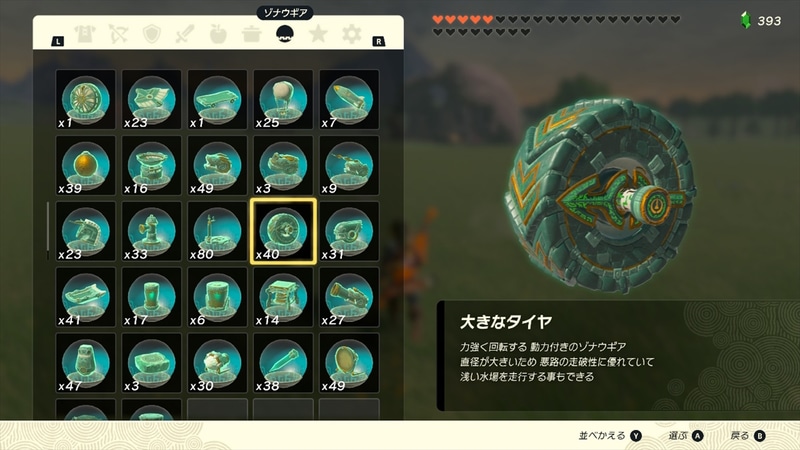800x450 pixels.
Task: Open the shields tab
Action: pos(152,34)
